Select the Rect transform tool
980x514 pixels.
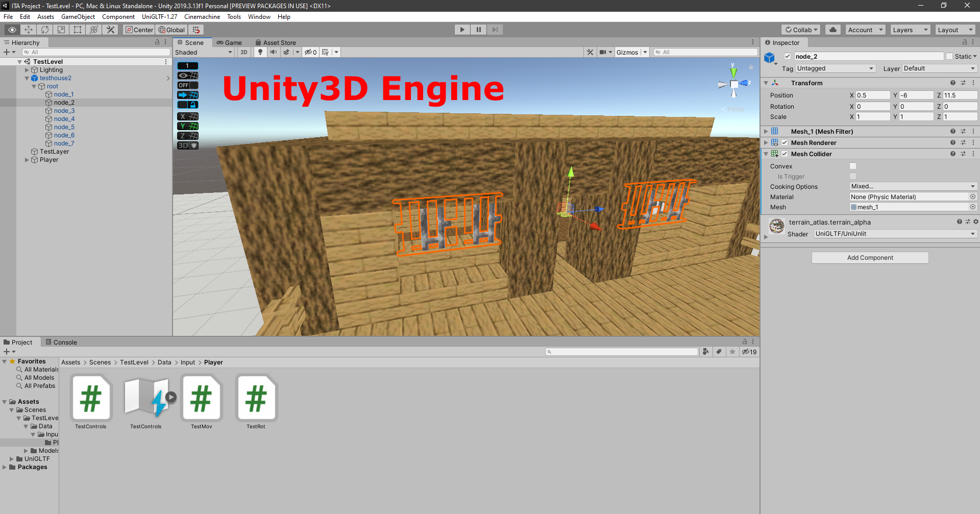[78, 30]
